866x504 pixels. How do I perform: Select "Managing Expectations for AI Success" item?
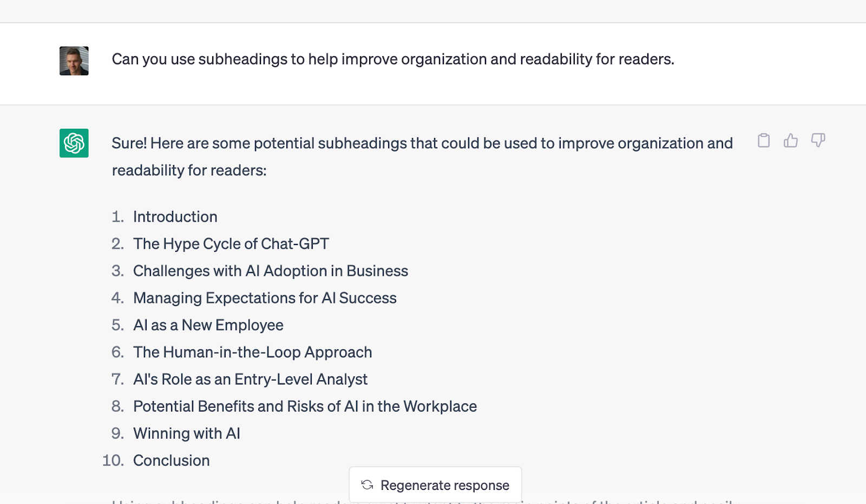click(x=265, y=298)
